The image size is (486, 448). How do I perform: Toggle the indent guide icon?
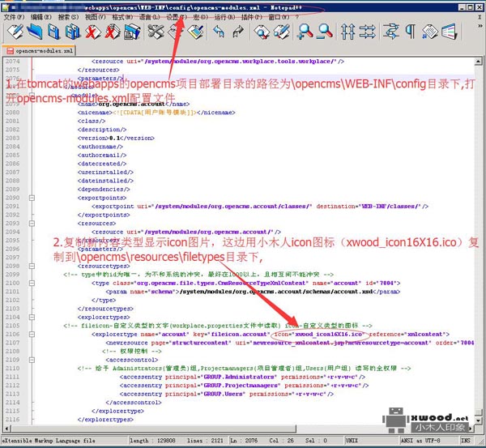click(x=430, y=32)
